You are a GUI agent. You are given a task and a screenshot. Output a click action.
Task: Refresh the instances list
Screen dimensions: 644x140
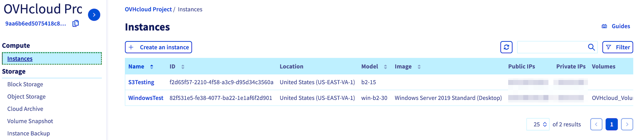point(506,47)
